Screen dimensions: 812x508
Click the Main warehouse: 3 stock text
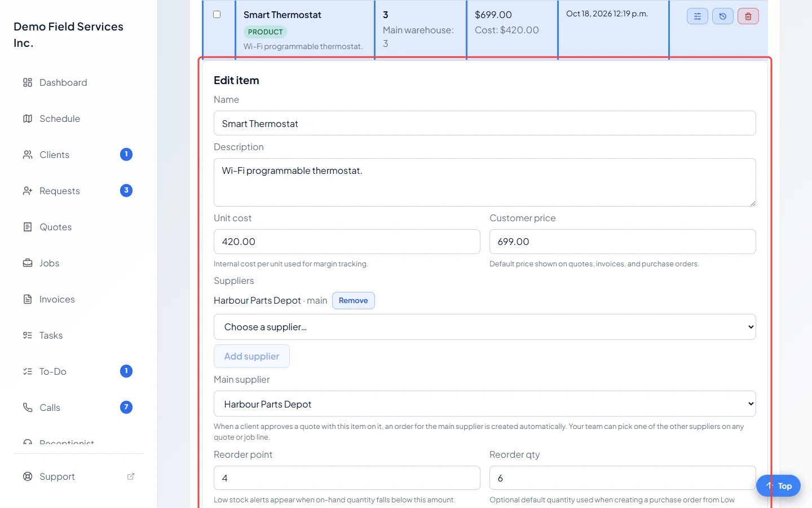tap(418, 37)
